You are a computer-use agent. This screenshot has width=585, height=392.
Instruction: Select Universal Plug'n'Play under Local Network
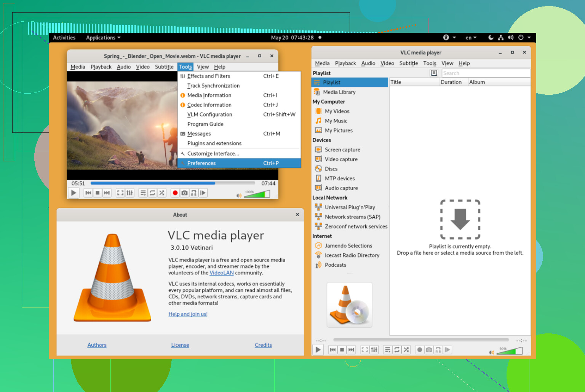coord(350,207)
